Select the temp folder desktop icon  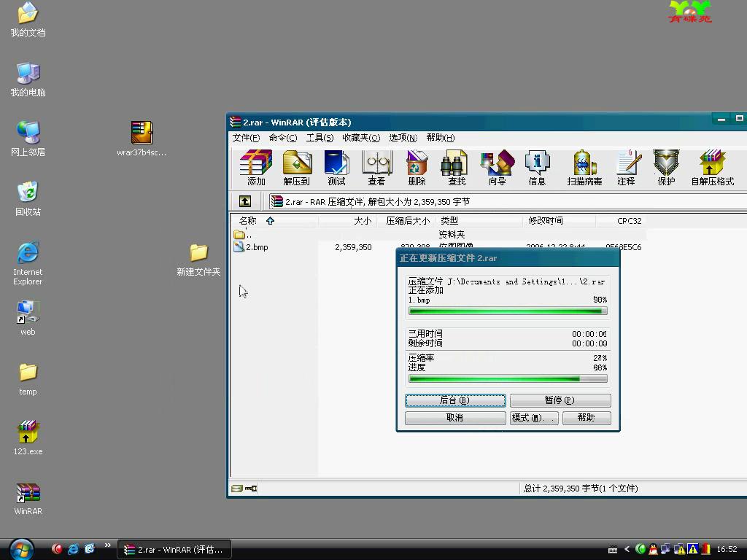[x=28, y=378]
